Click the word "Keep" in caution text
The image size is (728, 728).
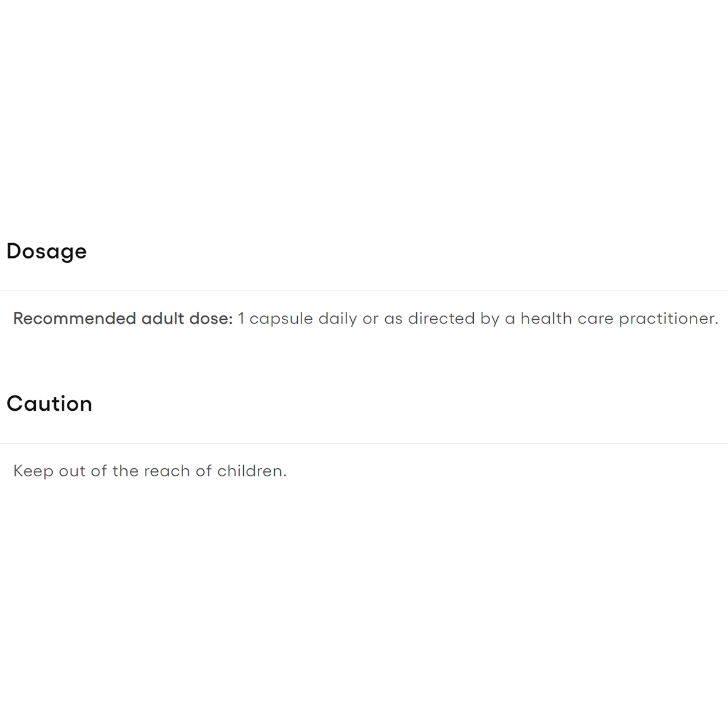[x=33, y=471]
